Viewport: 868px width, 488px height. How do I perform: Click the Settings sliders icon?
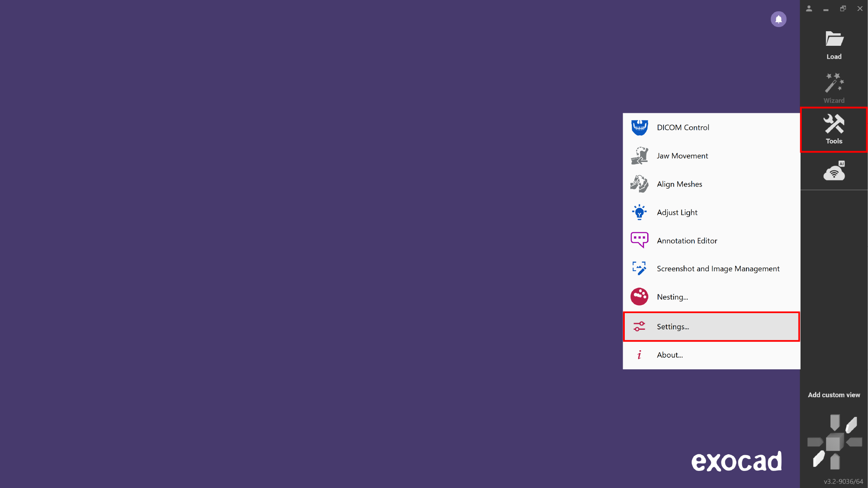[639, 326]
